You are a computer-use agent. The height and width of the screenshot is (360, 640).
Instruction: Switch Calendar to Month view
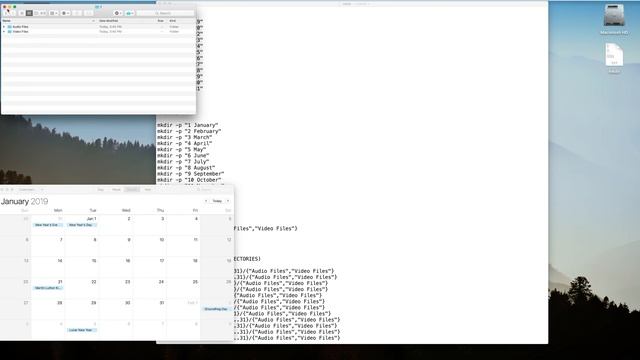132,189
